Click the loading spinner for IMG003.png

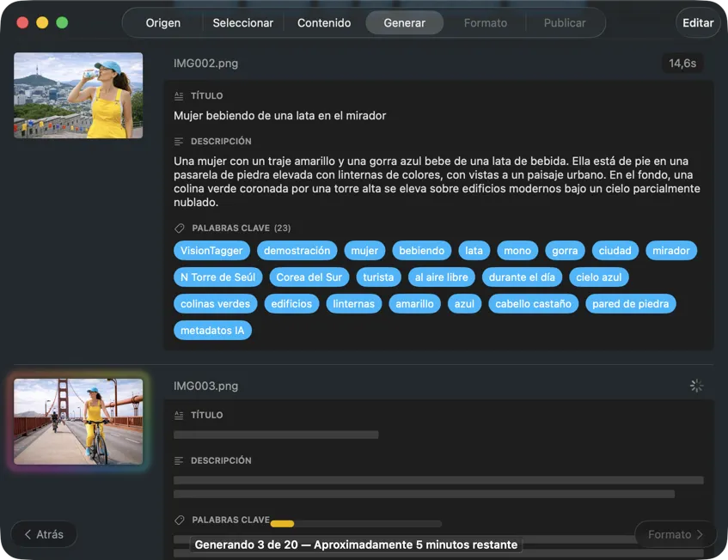click(696, 387)
